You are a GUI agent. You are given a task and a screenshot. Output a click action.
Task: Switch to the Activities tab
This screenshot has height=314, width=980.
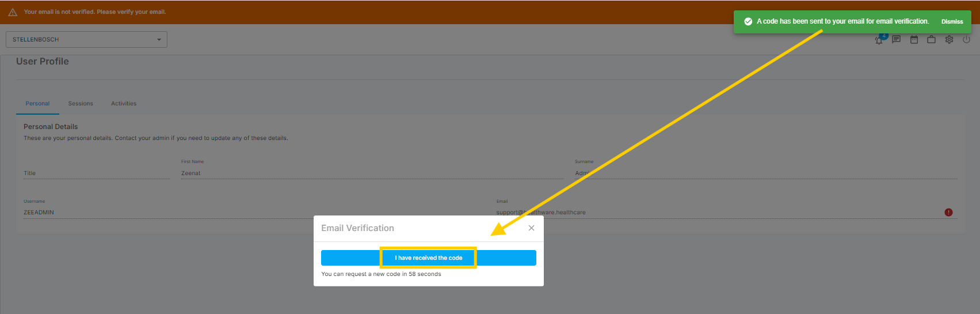coord(124,104)
